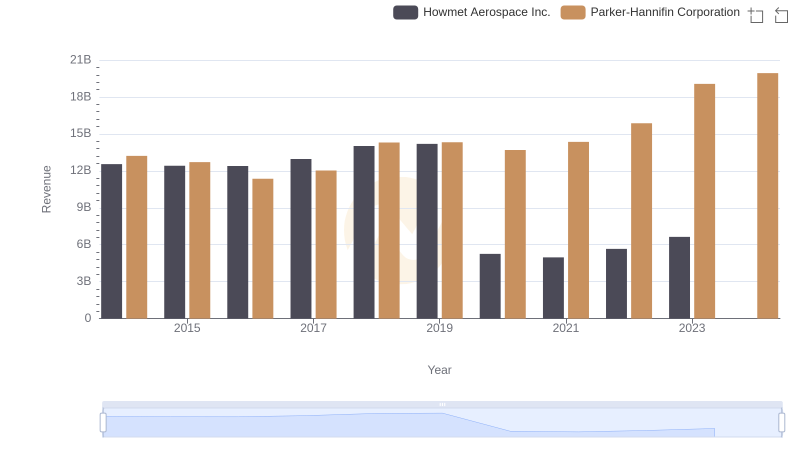Click the 9B y-axis label
This screenshot has height=461, width=800.
(x=84, y=207)
